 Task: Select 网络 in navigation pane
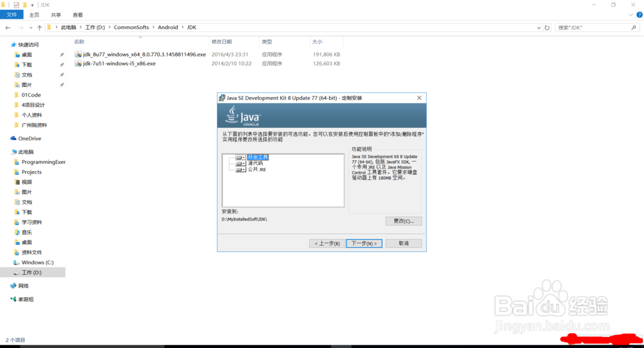pos(23,286)
